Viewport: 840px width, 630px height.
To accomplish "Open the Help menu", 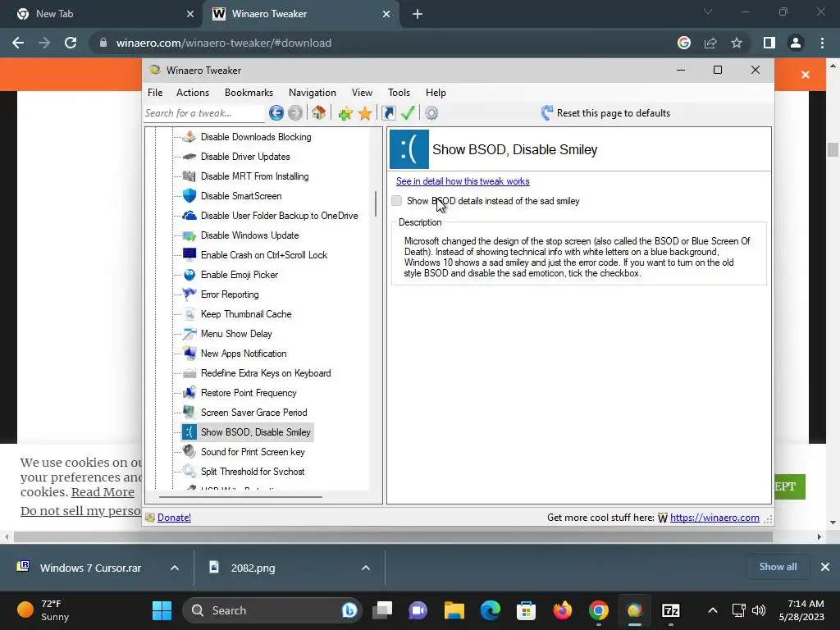I will [436, 93].
